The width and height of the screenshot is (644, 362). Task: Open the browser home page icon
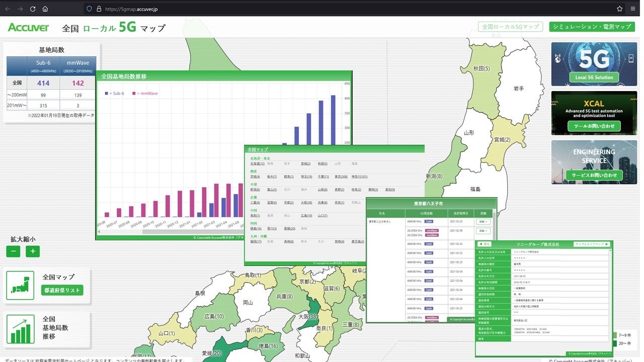45,9
